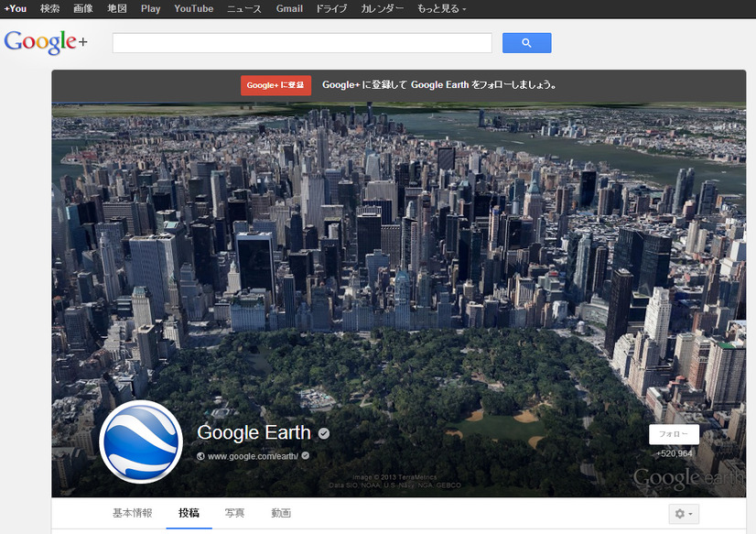Expand the もっと見る menu in top bar

tap(441, 8)
